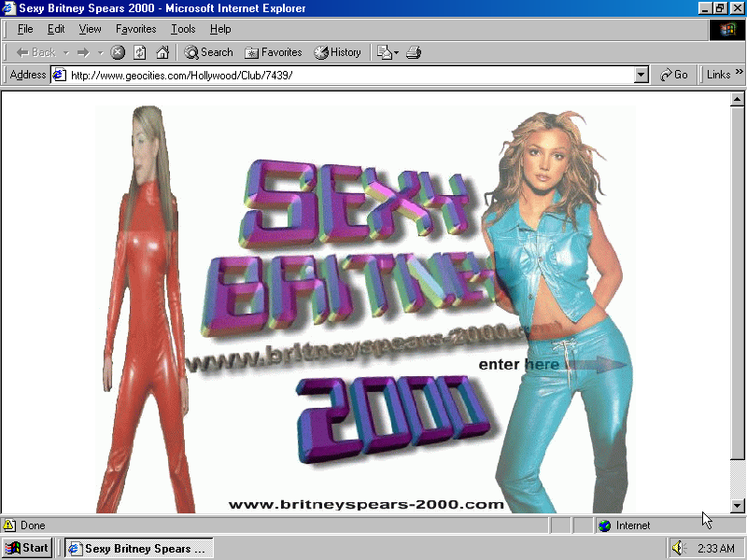Click the Internet zone globe icon
The width and height of the screenshot is (747, 560).
604,525
